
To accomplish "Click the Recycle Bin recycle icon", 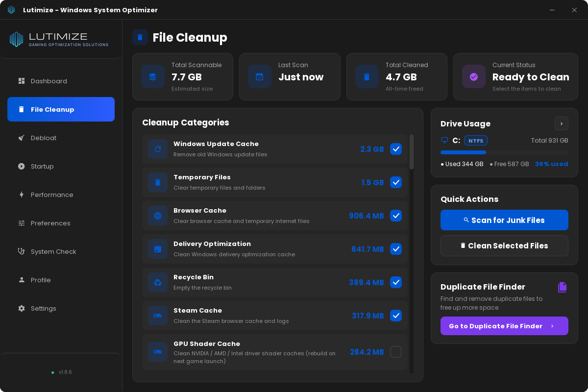I will (158, 282).
